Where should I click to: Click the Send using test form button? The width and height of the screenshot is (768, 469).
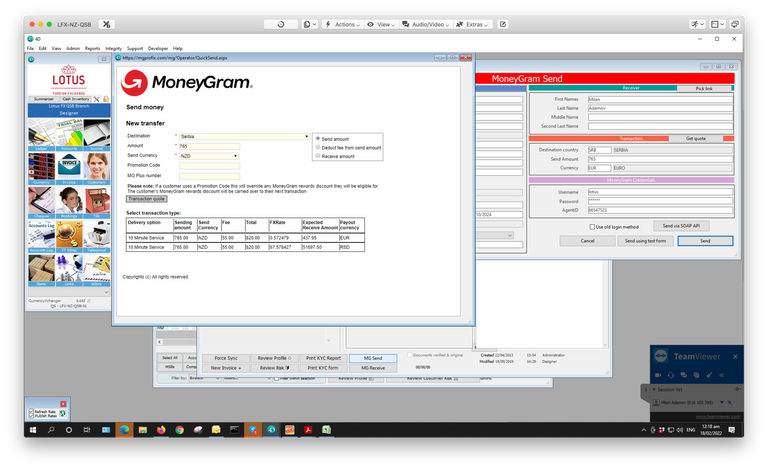pyautogui.click(x=645, y=241)
